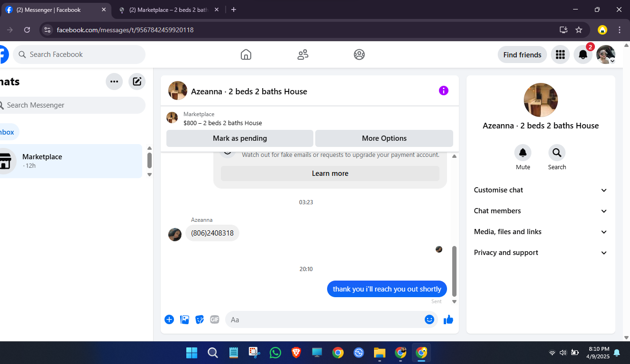
Task: Click Azeanna's avatar next to message
Action: pyautogui.click(x=175, y=235)
